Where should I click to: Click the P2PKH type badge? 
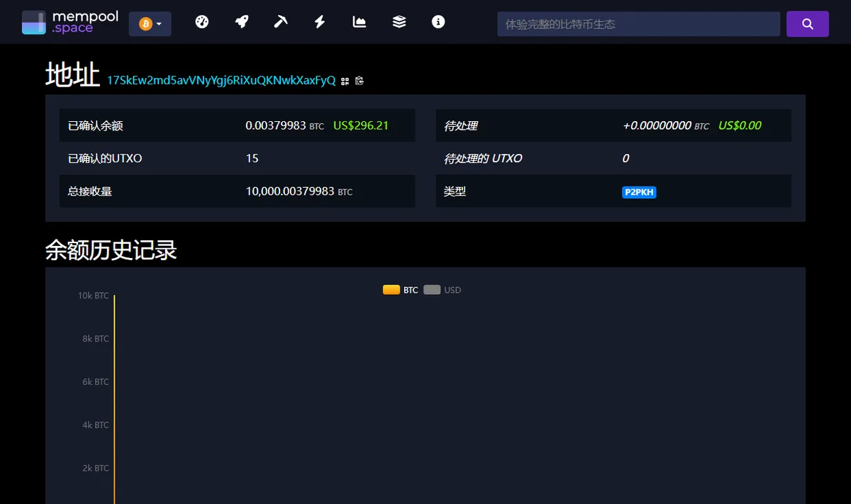pyautogui.click(x=639, y=192)
